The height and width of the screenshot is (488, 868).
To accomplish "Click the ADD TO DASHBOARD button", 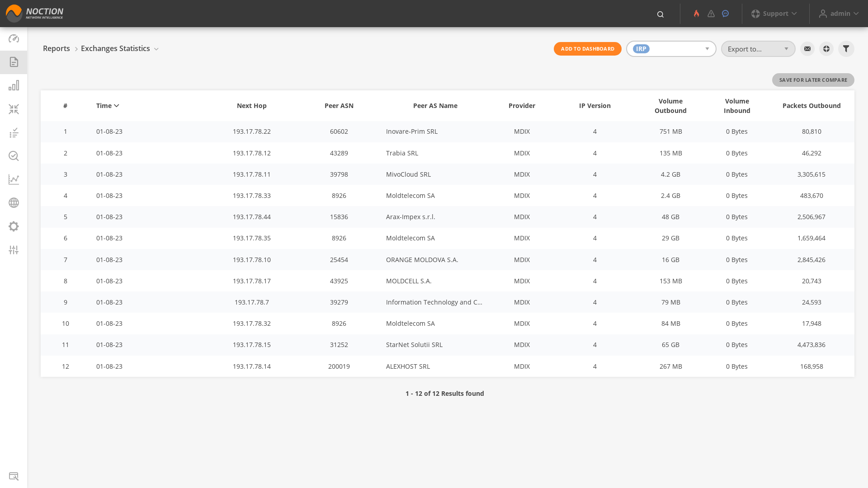I will pos(587,49).
